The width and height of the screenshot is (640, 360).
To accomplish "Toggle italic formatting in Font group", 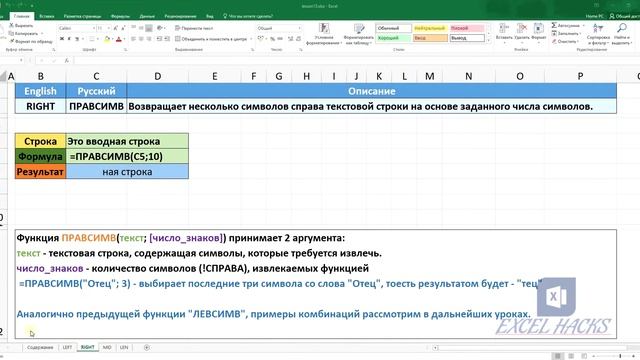I will pos(69,39).
